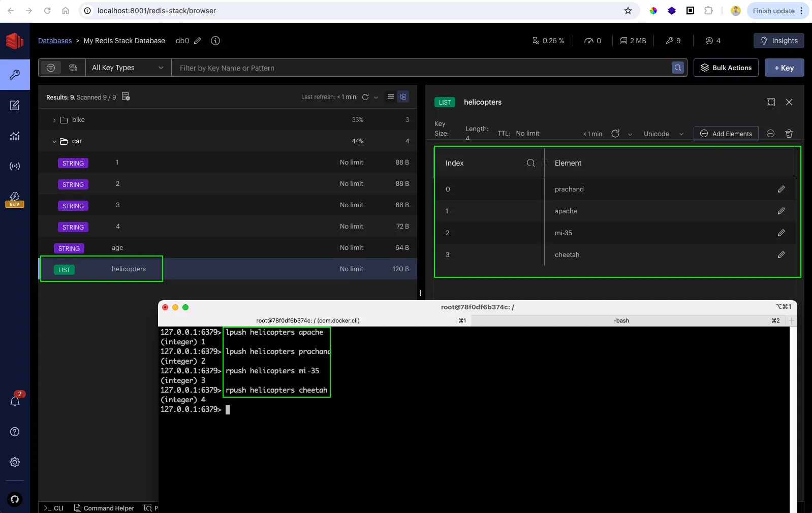Screen dimensions: 812x513
Task: Show database info with the info icon
Action: tap(215, 41)
